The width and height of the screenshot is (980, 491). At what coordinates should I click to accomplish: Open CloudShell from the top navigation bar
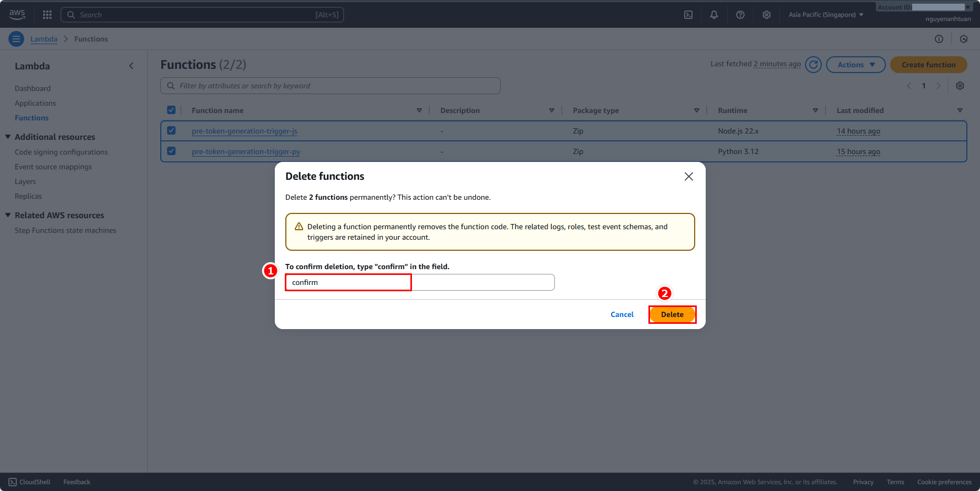click(688, 15)
